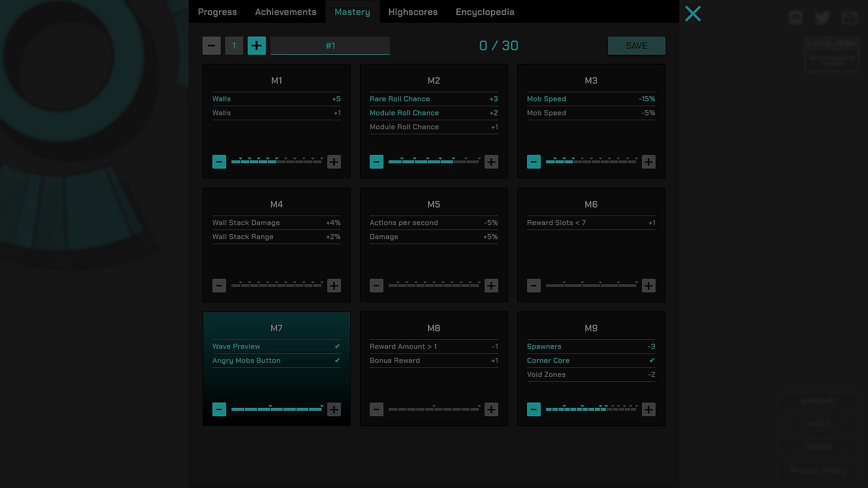This screenshot has width=868, height=488.
Task: Increase M6 Reward Slots mastery level
Action: 648,286
